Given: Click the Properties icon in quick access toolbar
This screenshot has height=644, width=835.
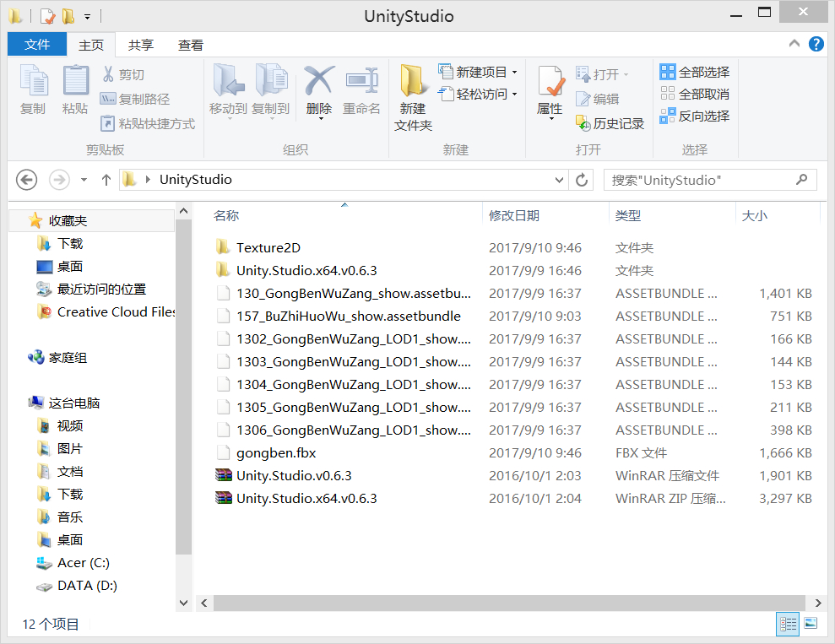Looking at the screenshot, I should pos(48,17).
